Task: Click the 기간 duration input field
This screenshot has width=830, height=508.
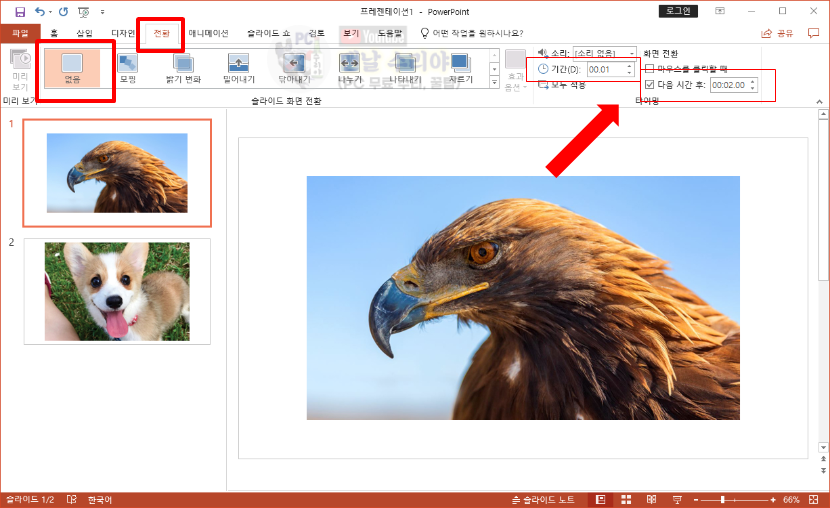Action: 606,69
